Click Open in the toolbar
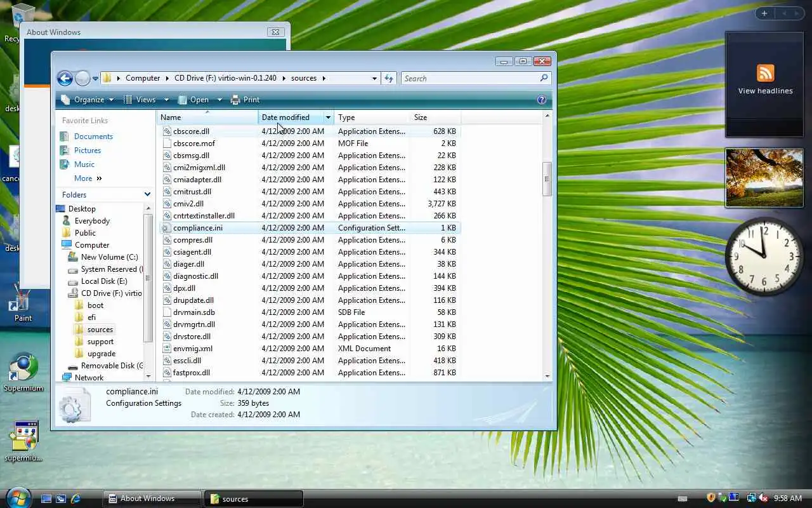 [193, 100]
